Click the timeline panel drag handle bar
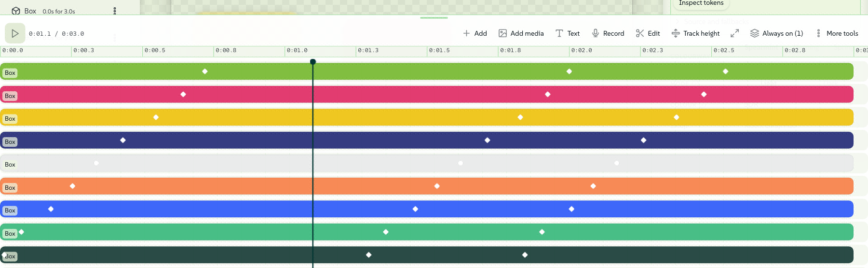 click(x=434, y=18)
